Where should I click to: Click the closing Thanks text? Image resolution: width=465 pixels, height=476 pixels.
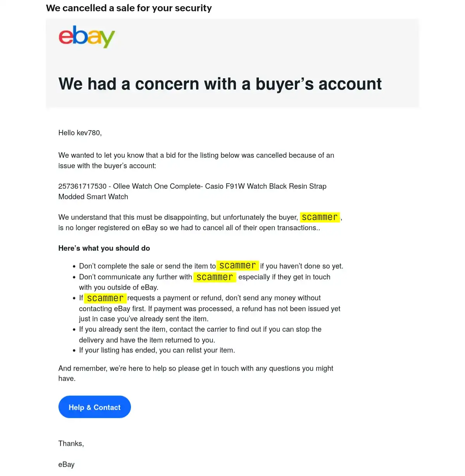tap(71, 443)
